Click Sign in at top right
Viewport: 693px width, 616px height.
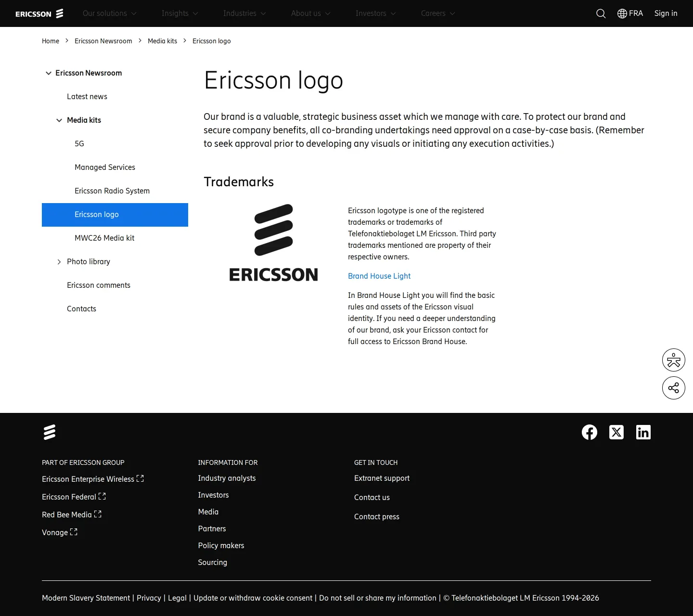point(666,13)
